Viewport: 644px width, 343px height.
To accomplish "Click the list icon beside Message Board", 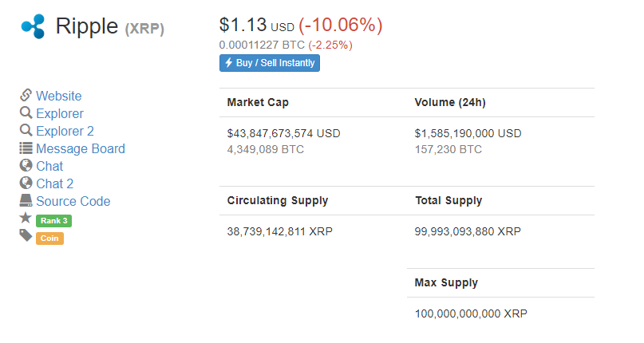I will (26, 148).
